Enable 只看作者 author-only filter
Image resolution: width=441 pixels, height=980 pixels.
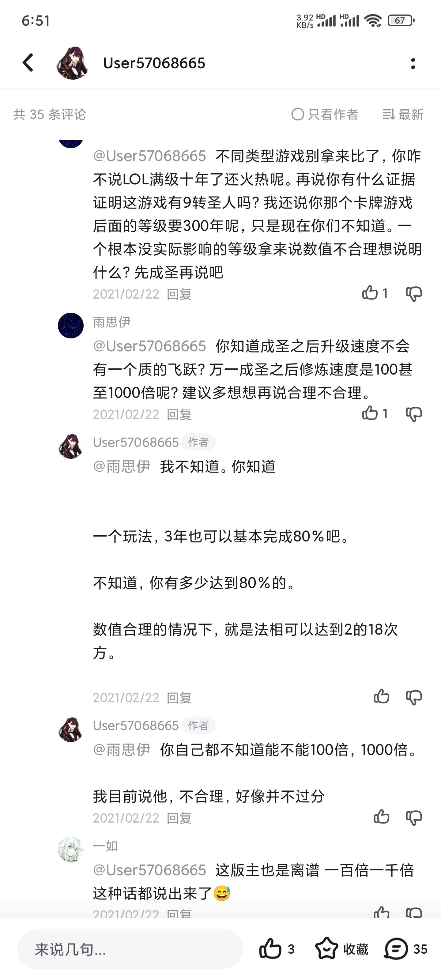click(325, 114)
